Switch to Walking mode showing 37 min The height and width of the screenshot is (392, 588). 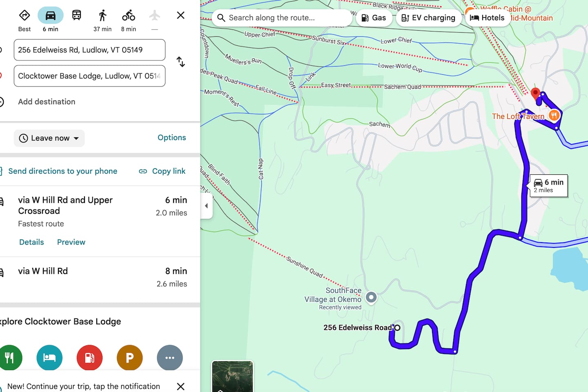(x=102, y=16)
